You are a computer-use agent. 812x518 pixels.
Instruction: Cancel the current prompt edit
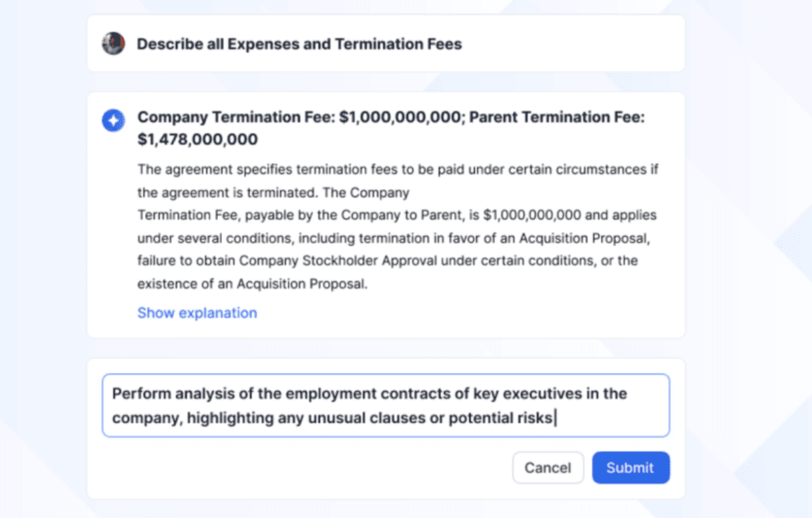tap(548, 467)
